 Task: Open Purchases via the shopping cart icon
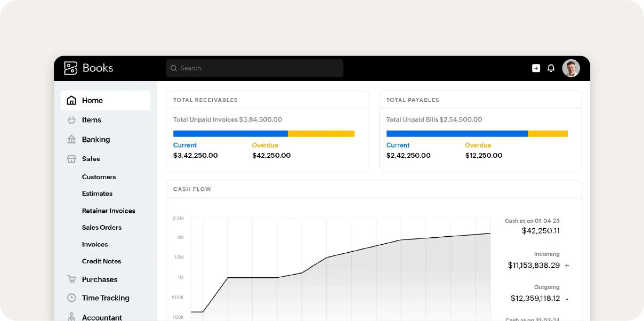tap(71, 279)
